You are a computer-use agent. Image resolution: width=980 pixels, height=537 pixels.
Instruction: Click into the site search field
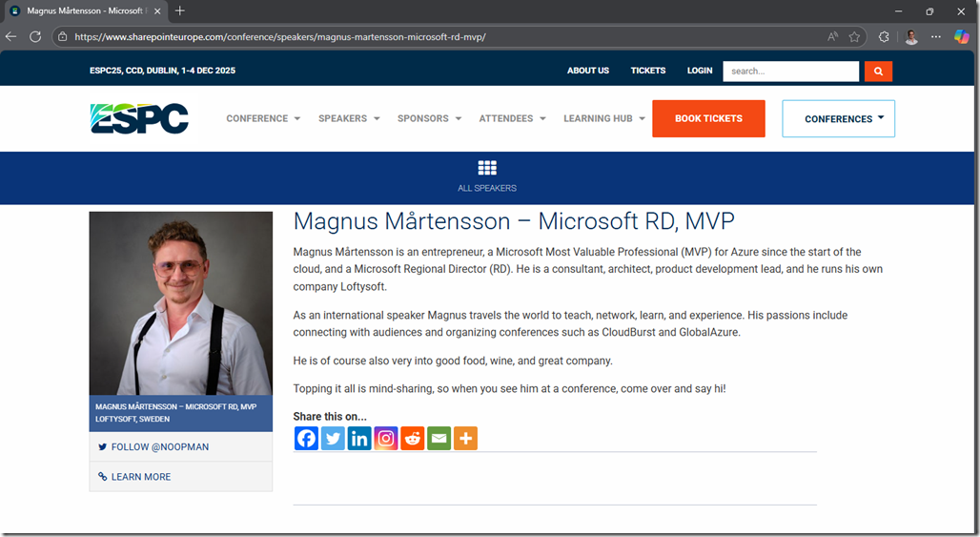pyautogui.click(x=790, y=72)
